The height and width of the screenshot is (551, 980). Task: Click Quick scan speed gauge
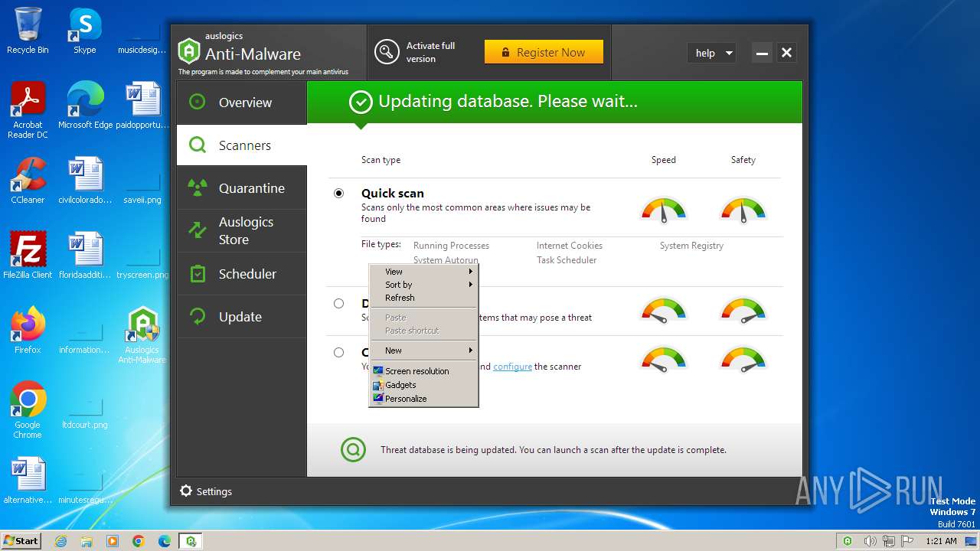tap(664, 210)
